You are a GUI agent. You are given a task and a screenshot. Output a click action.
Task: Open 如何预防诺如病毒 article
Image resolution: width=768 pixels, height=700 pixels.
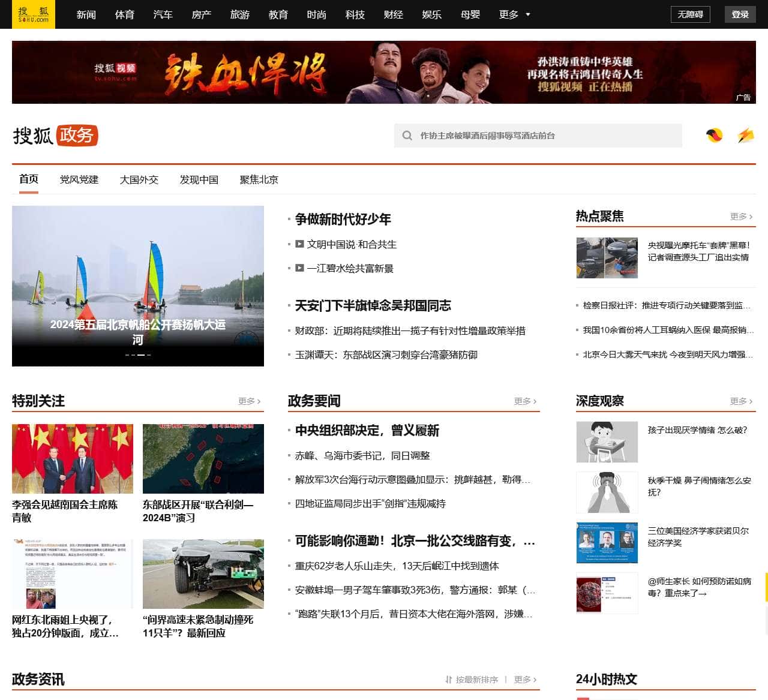pyautogui.click(x=699, y=587)
